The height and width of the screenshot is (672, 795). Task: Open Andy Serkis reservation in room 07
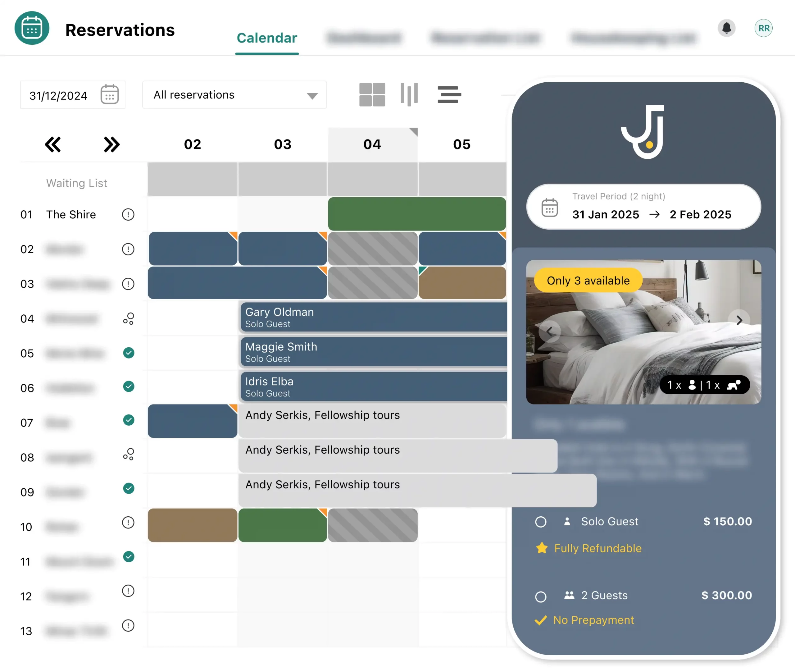click(372, 421)
